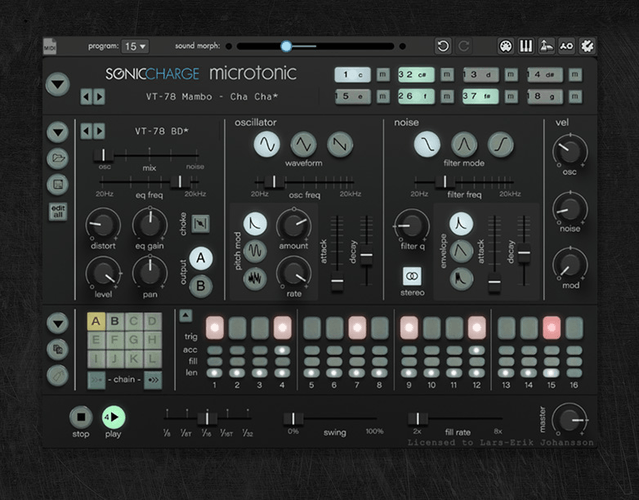
Task: Select clap noise envelope shape
Action: point(461,278)
